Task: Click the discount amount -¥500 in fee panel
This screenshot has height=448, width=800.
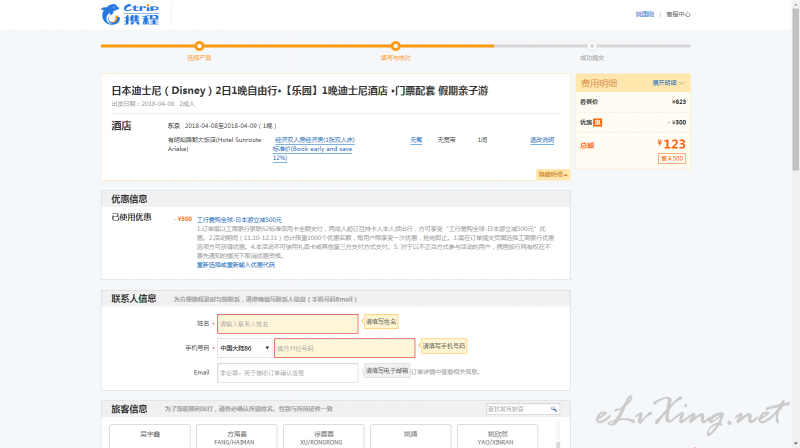Action: (x=677, y=122)
